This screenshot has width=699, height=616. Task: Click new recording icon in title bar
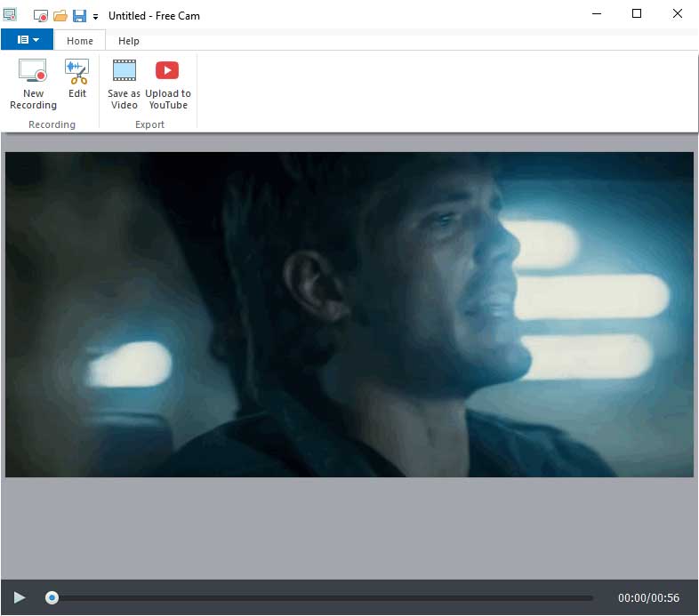tap(41, 16)
